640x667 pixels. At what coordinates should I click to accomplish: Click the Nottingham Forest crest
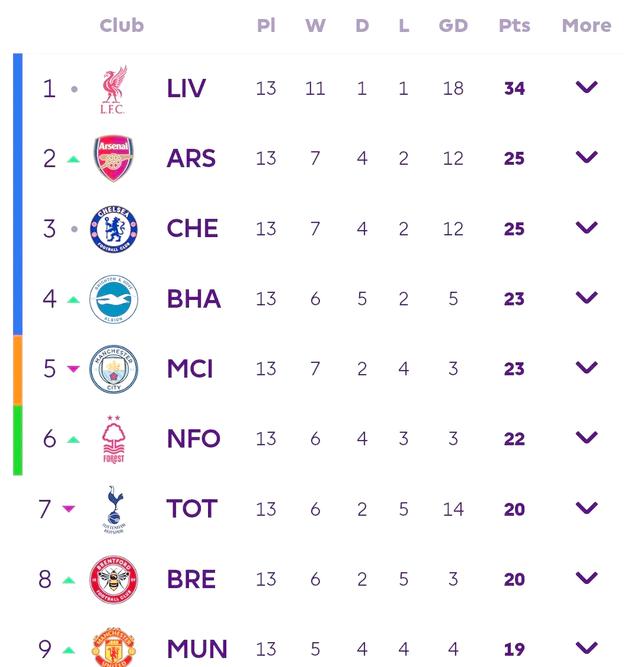pos(113,439)
